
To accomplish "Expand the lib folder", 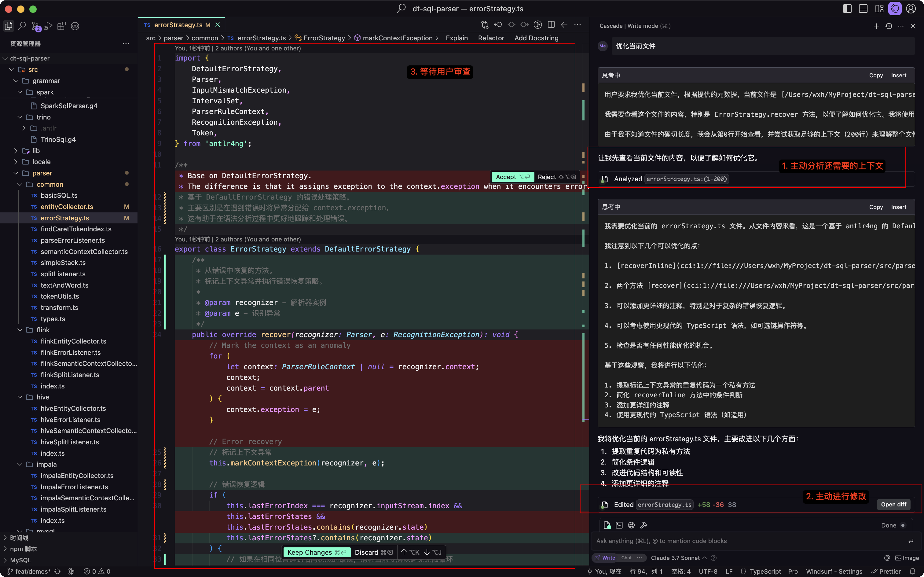I will click(x=36, y=151).
